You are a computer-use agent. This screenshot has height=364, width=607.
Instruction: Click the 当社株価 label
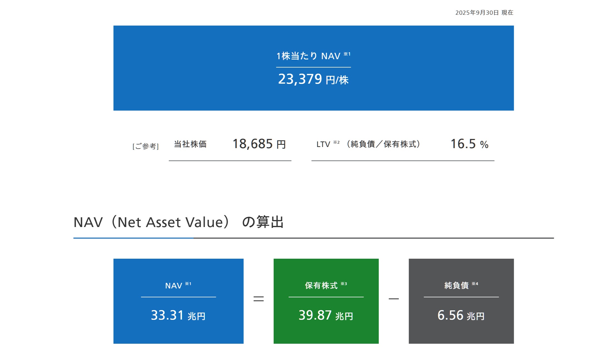[190, 144]
